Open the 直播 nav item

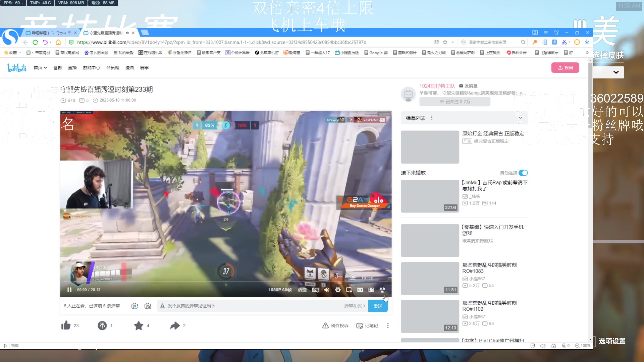[x=72, y=68]
